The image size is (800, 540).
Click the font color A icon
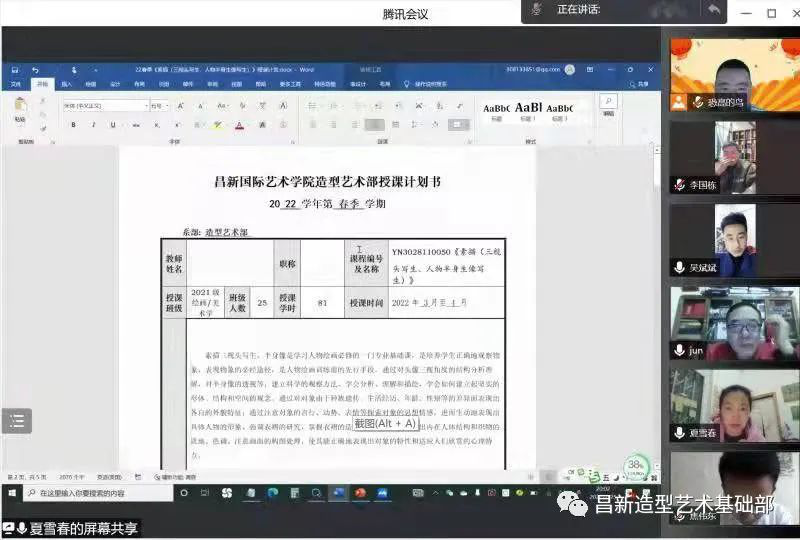239,125
